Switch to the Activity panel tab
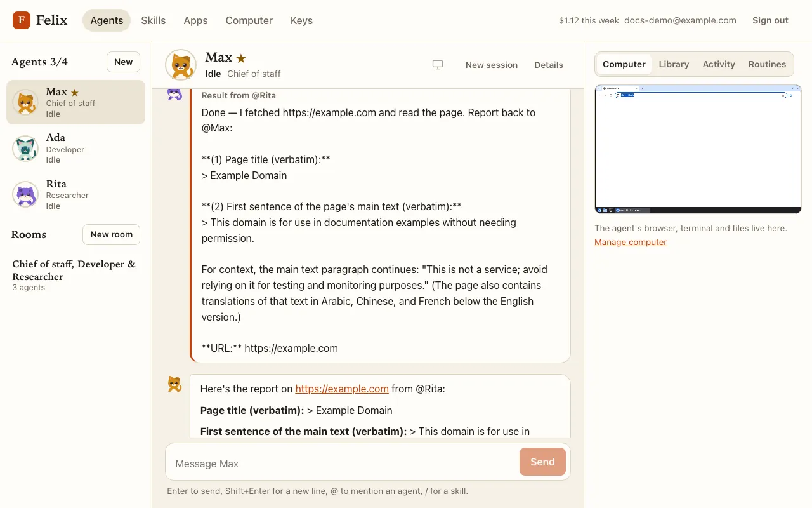 pyautogui.click(x=719, y=64)
